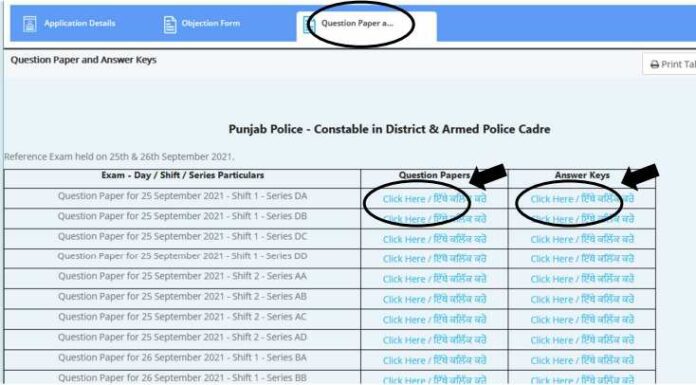Click the printer icon on Print button

pyautogui.click(x=654, y=65)
